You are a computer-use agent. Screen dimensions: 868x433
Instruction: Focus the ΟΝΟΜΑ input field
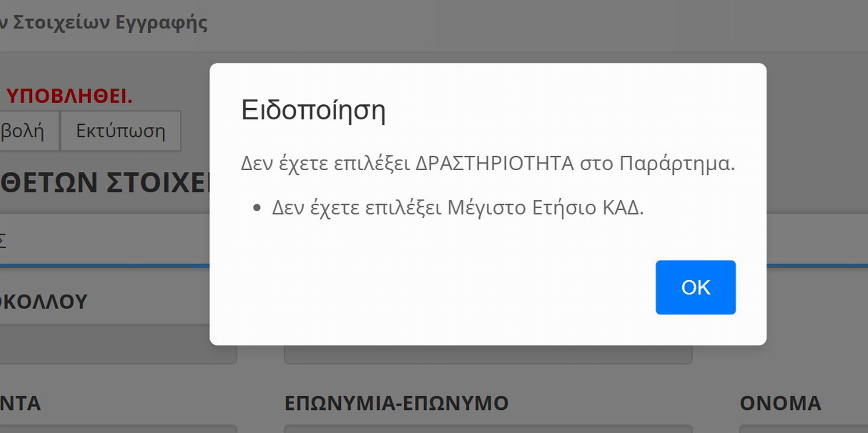[x=803, y=429]
